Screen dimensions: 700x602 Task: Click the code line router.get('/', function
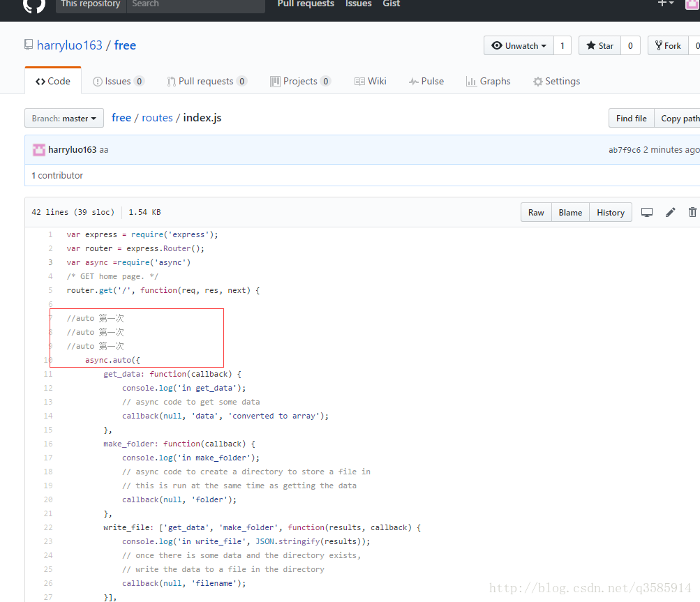tap(163, 290)
